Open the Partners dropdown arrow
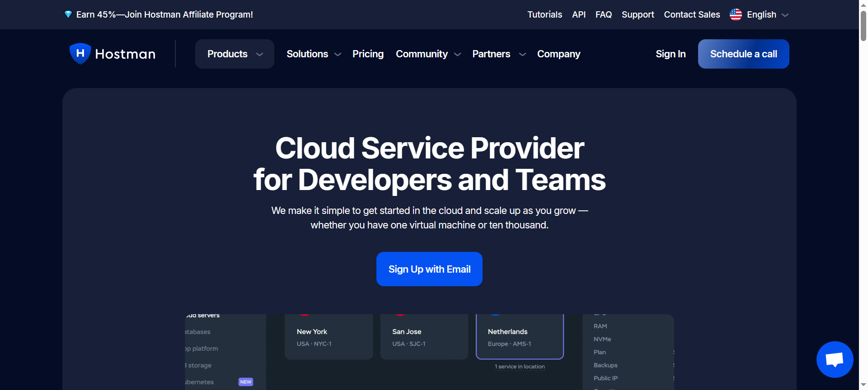The height and width of the screenshot is (390, 868). [522, 55]
